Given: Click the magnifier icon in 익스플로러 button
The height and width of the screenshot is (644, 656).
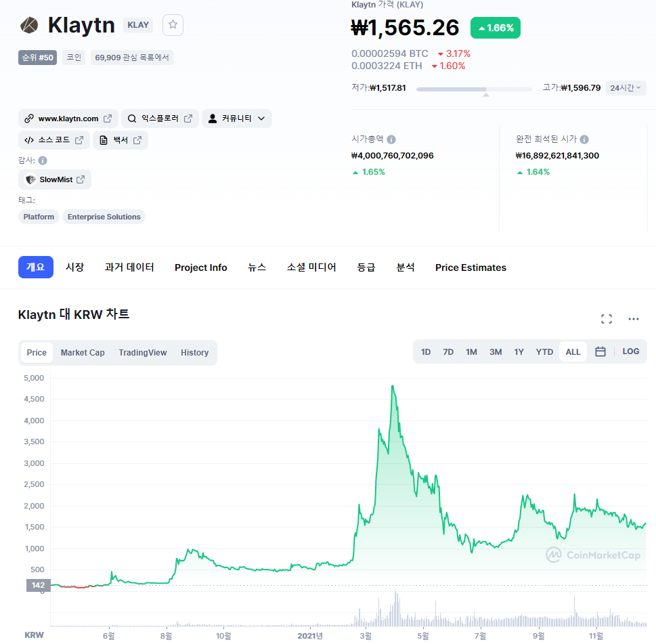Looking at the screenshot, I should point(132,119).
